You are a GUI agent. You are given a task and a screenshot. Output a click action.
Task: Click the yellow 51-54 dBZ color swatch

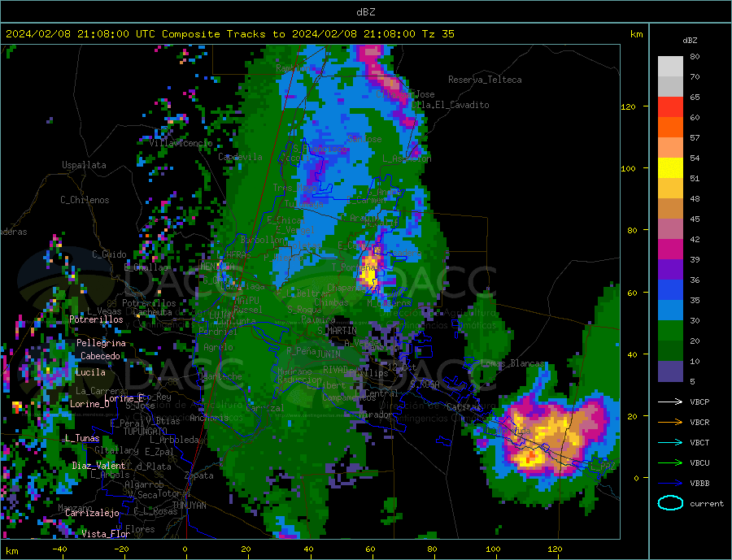[670, 168]
